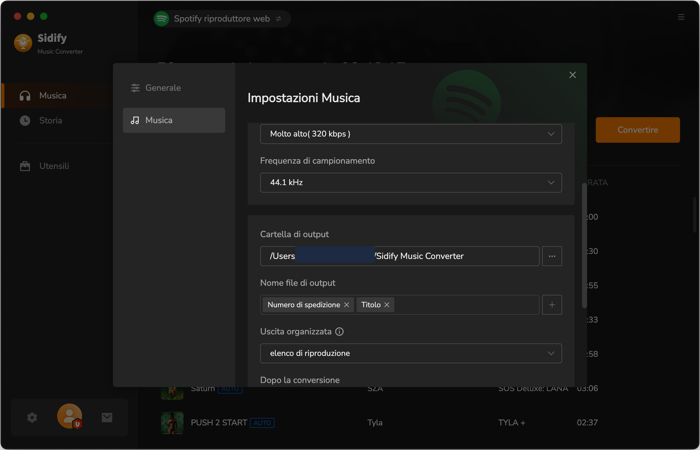The height and width of the screenshot is (450, 700).
Task: Add filename tag with plus button
Action: (552, 305)
